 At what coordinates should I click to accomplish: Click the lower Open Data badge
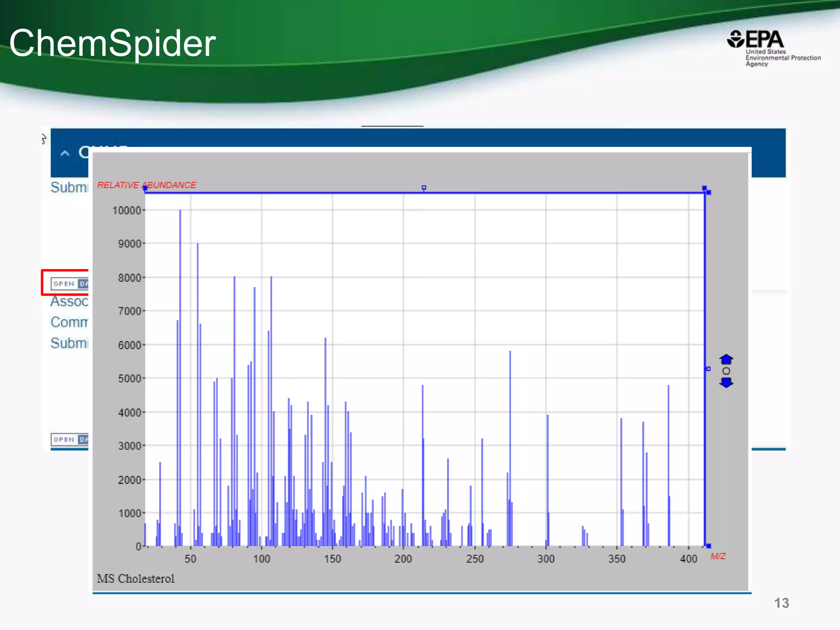coord(70,439)
